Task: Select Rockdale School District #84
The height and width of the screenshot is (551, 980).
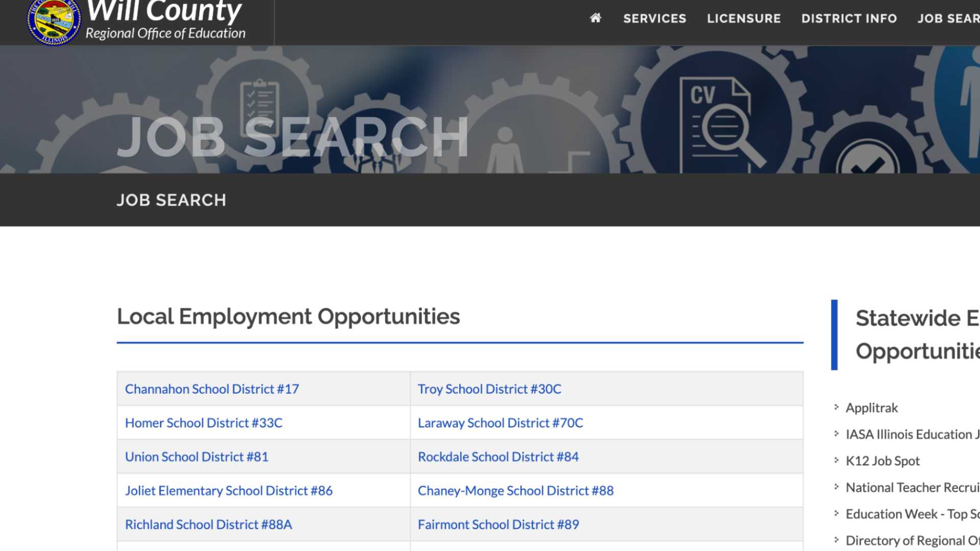Action: coord(498,457)
